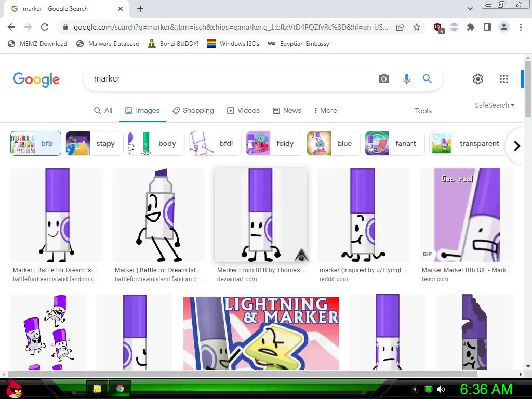Select the Images tab

[142, 110]
